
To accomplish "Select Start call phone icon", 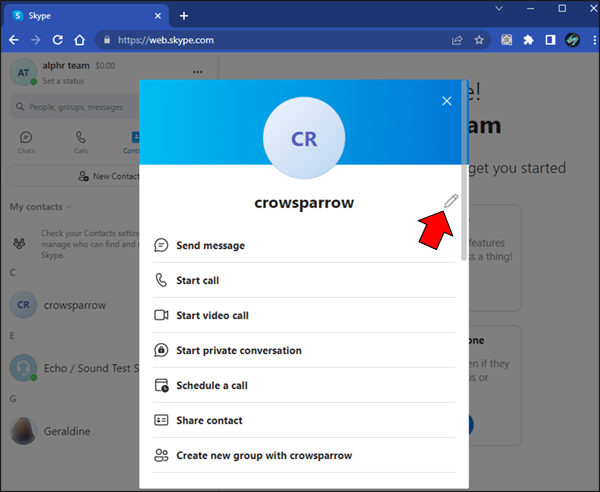I will point(161,280).
